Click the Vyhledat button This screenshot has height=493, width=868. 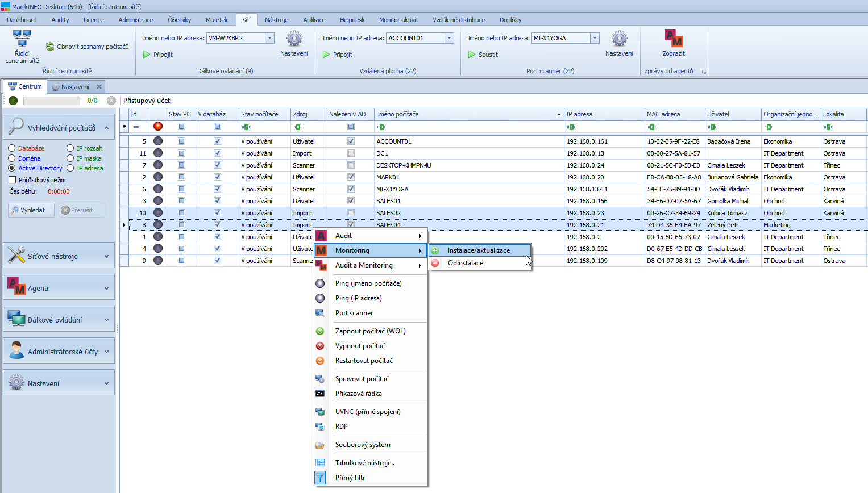click(x=31, y=210)
